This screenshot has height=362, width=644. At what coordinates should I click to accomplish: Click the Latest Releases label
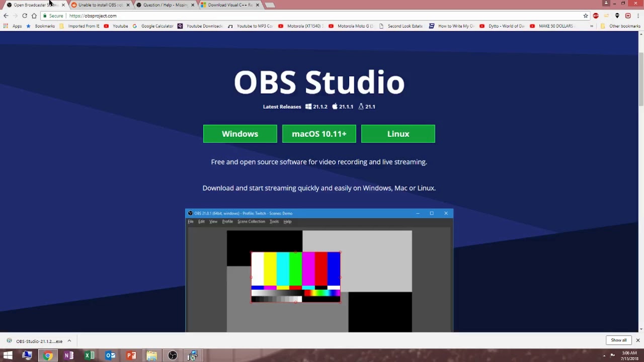pyautogui.click(x=282, y=107)
